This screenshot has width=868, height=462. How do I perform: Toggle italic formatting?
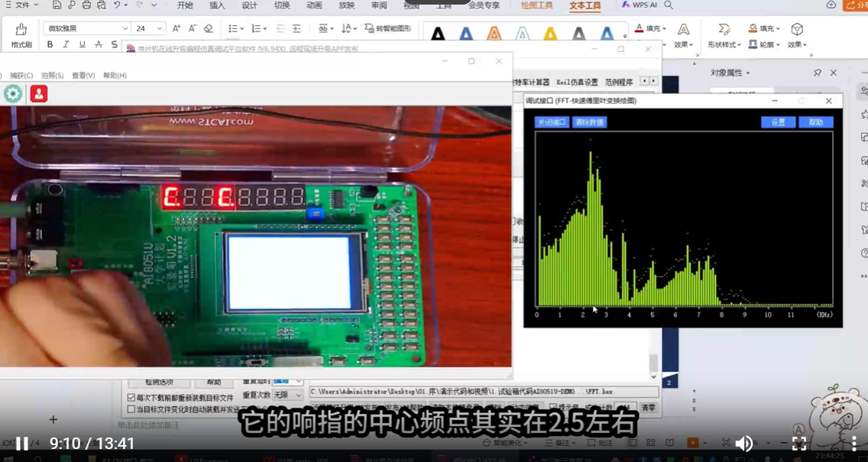pos(66,44)
